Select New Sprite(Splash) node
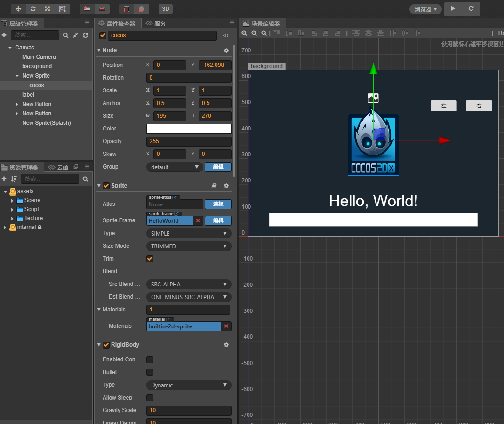The image size is (504, 424). pyautogui.click(x=47, y=123)
